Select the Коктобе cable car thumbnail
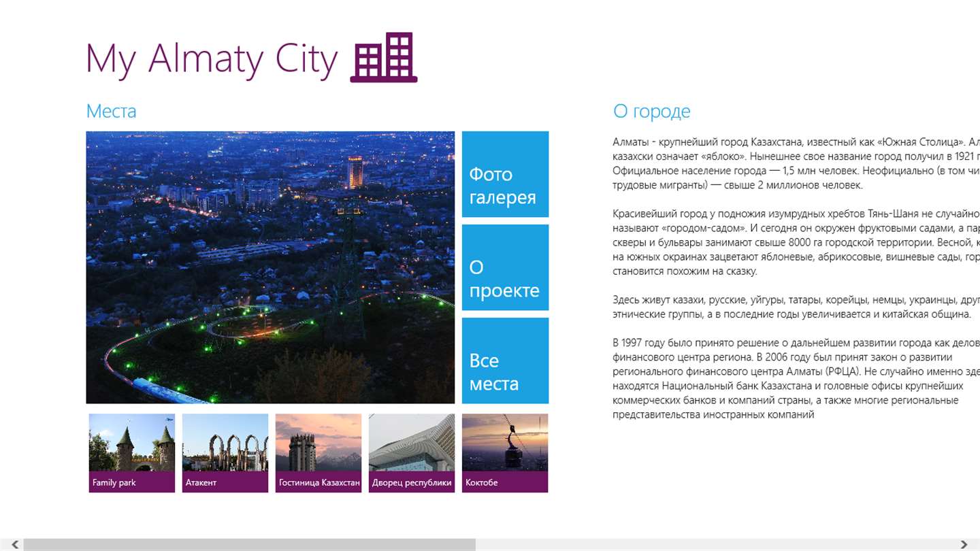The image size is (980, 551). click(505, 453)
